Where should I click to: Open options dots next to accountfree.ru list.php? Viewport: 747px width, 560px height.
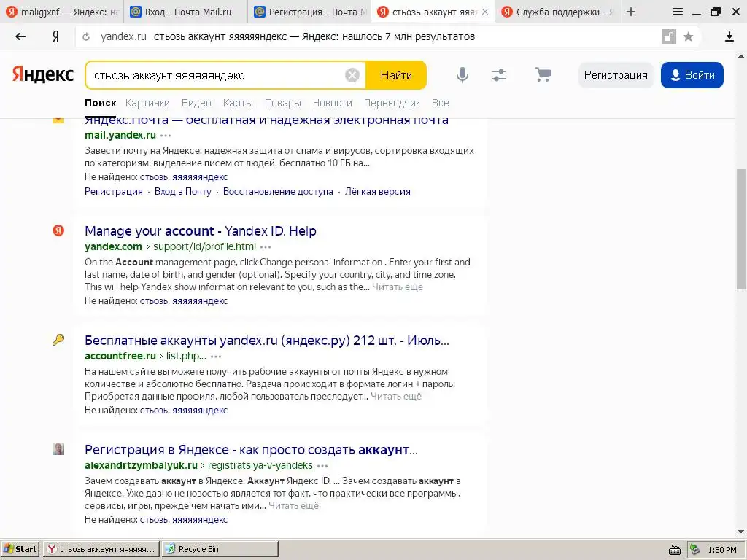tap(216, 356)
